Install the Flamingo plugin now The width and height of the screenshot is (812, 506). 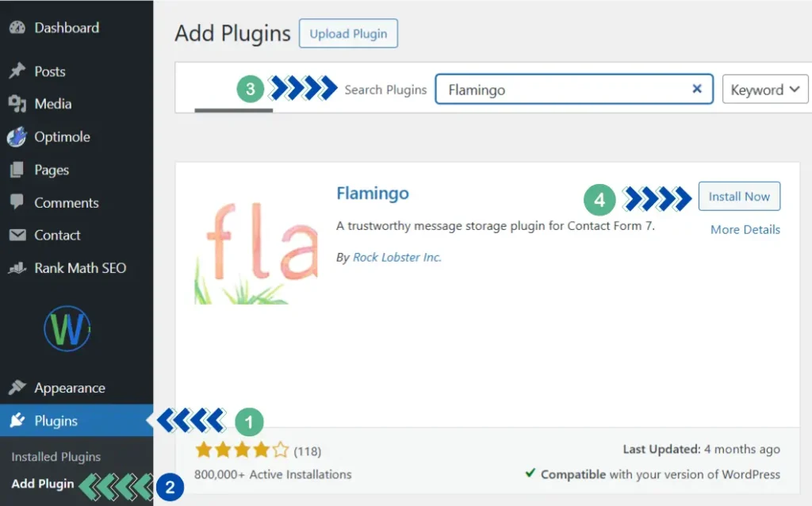click(739, 197)
